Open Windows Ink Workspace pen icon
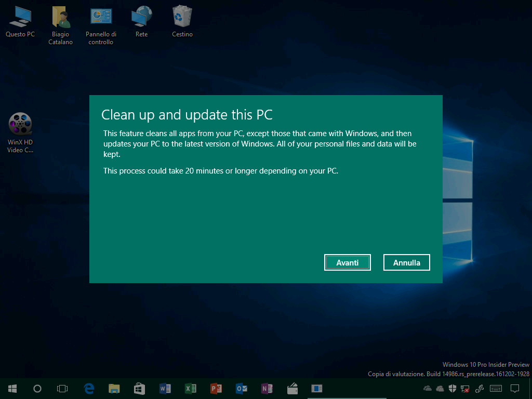Viewport: 532px width, 399px height. click(480, 389)
